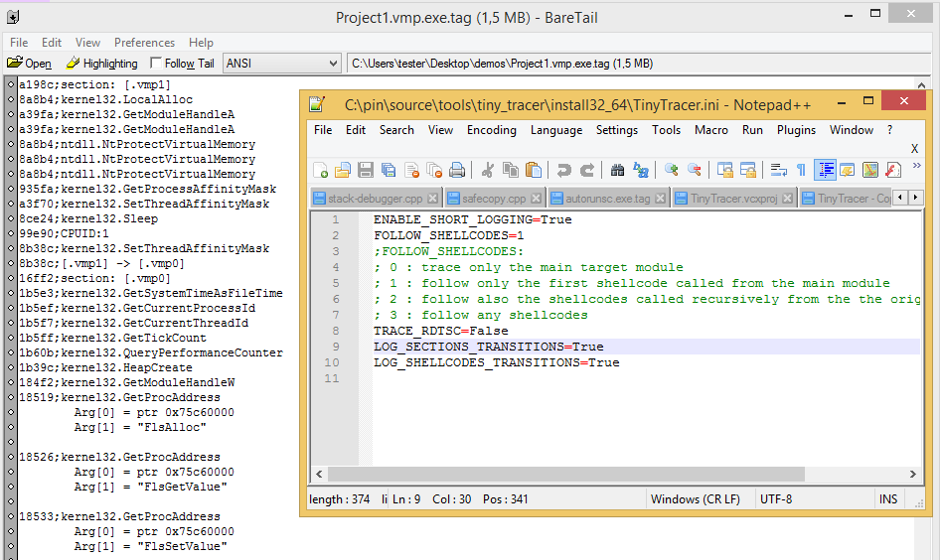The height and width of the screenshot is (560, 940).
Task: Open Notepad++ Language menu
Action: (556, 130)
